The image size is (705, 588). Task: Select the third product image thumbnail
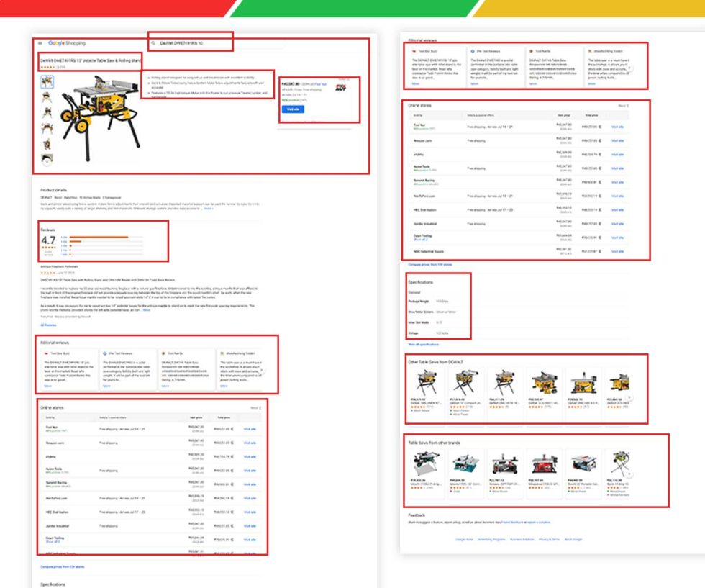pyautogui.click(x=47, y=114)
